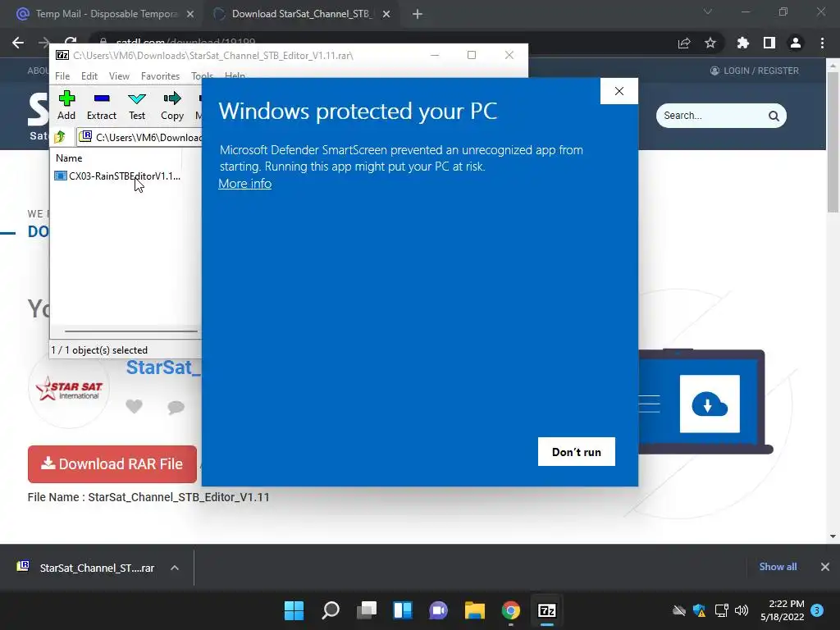Click the Chrome taskbar icon
This screenshot has height=630, width=840.
pyautogui.click(x=510, y=610)
